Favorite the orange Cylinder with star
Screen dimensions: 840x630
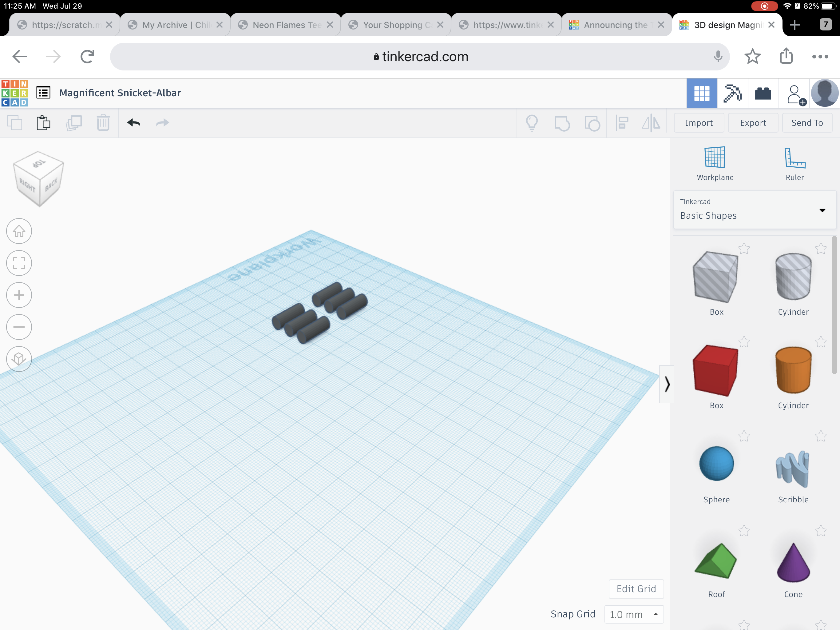pos(821,342)
